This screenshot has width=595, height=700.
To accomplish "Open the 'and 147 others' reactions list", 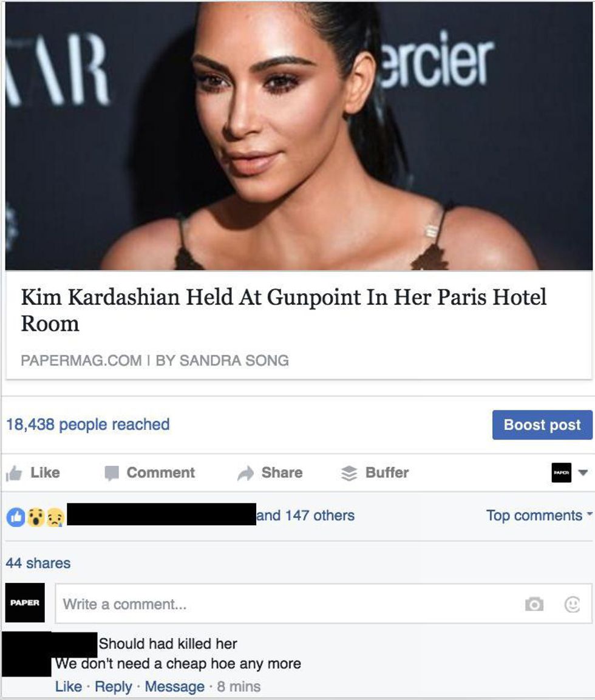I will tap(306, 515).
